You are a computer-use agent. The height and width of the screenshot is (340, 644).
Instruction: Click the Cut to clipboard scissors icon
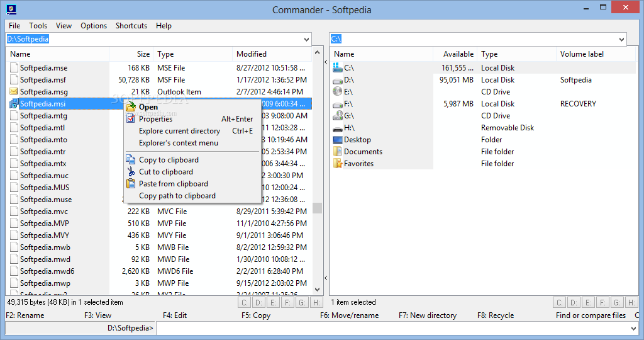click(x=131, y=171)
